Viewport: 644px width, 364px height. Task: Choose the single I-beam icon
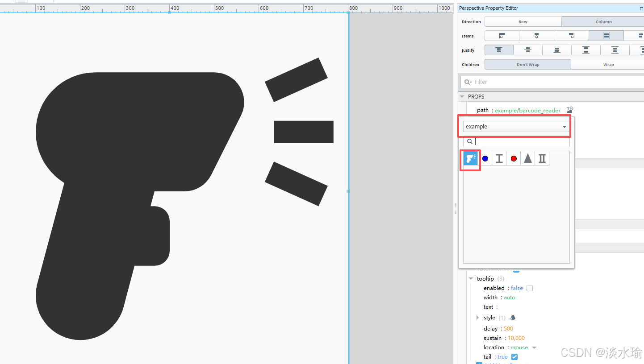coord(499,158)
